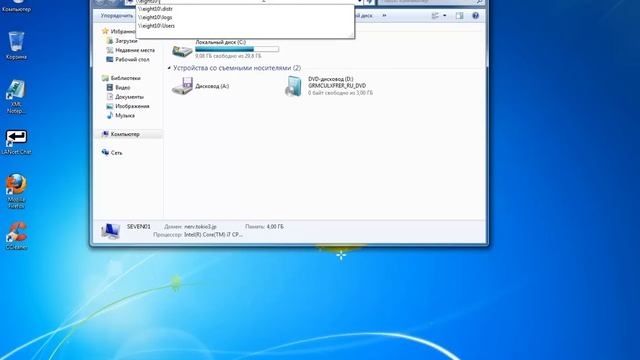Select Локальный диск (C:) drive icon
This screenshot has height=360, width=640.
(182, 51)
